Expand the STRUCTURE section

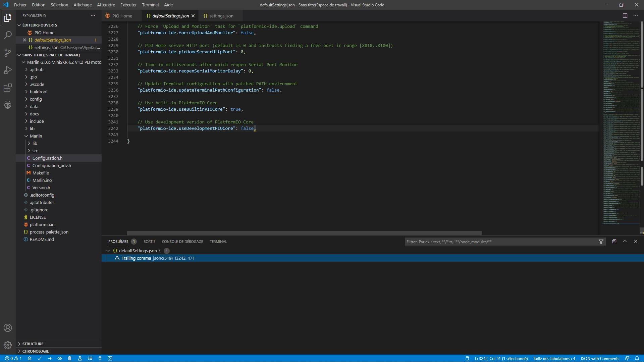pyautogui.click(x=33, y=344)
